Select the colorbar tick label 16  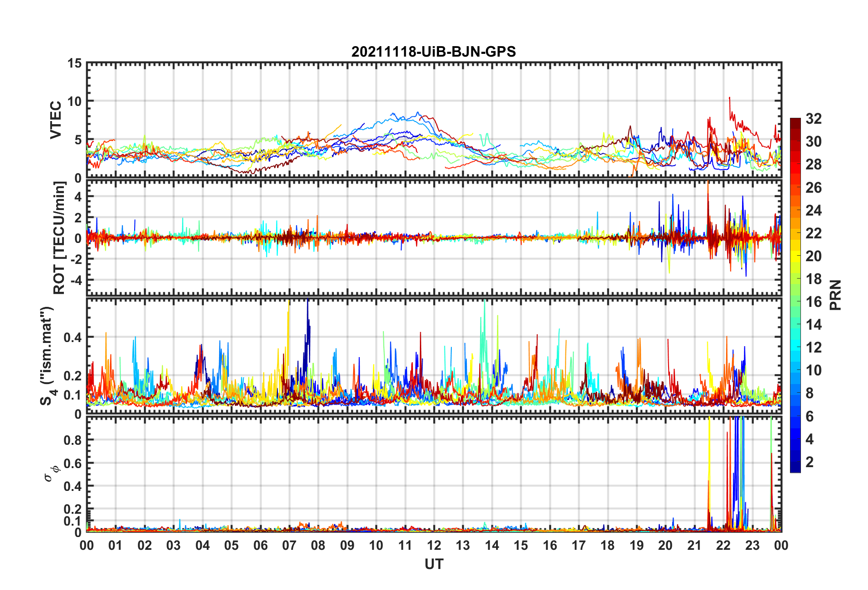[813, 302]
